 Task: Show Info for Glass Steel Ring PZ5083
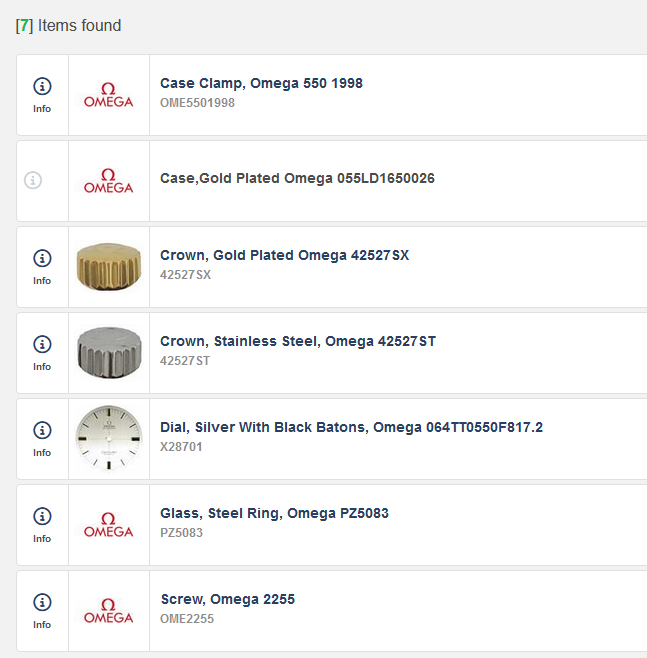click(42, 524)
